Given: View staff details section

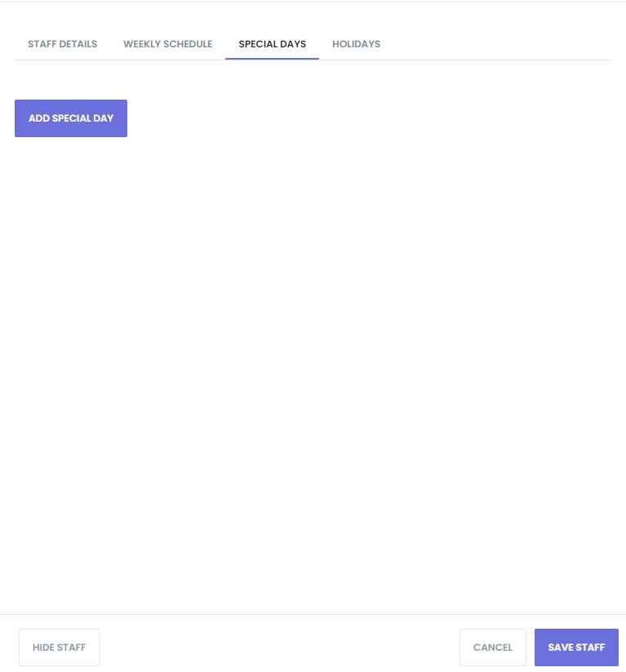Looking at the screenshot, I should click(x=63, y=44).
